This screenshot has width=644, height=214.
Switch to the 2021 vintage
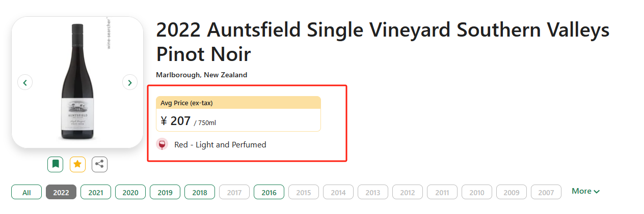(x=96, y=192)
